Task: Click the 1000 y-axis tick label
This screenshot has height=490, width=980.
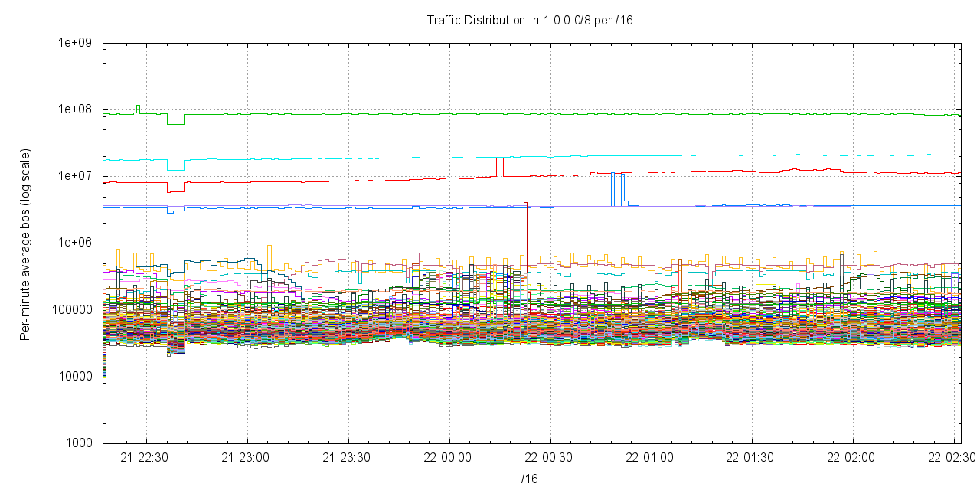Action: [80, 443]
